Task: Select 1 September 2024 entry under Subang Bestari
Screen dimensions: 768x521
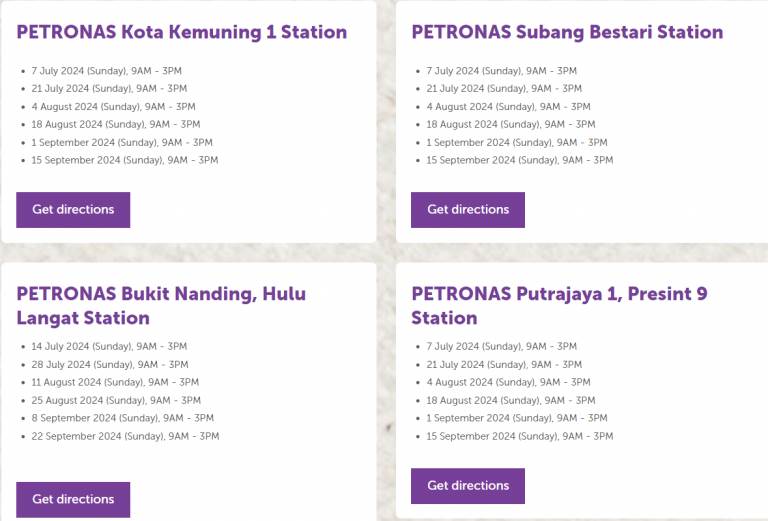Action: pos(517,142)
